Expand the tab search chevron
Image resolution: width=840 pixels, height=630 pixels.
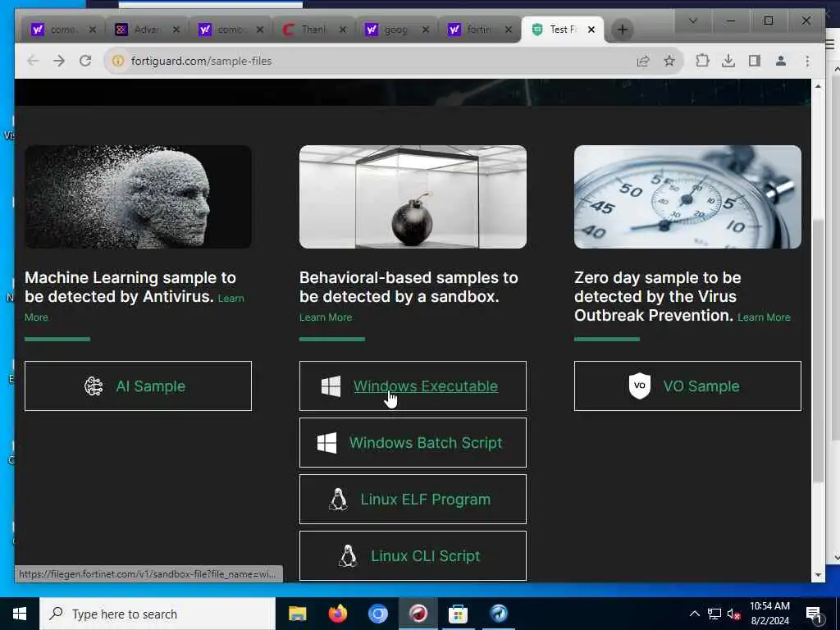pyautogui.click(x=692, y=21)
